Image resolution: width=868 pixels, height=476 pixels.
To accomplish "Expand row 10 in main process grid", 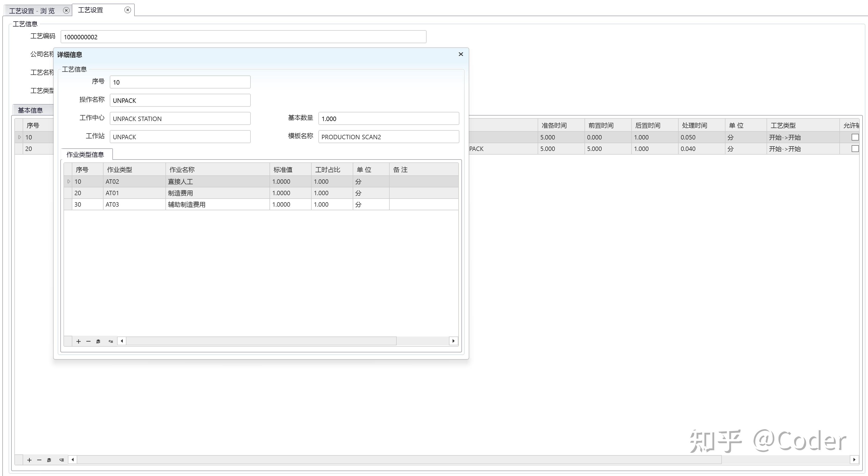I will (x=19, y=137).
